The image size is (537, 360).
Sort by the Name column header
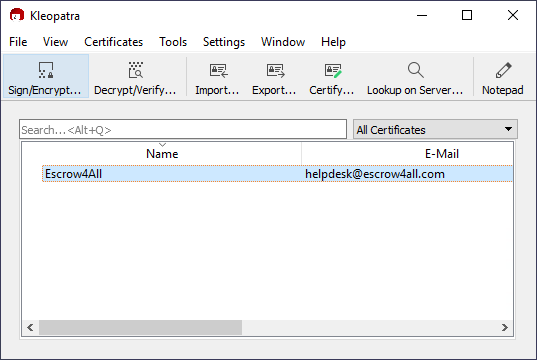[x=162, y=154]
